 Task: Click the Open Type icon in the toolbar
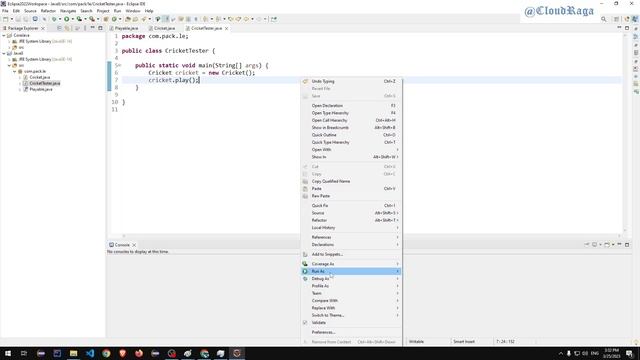(128, 19)
